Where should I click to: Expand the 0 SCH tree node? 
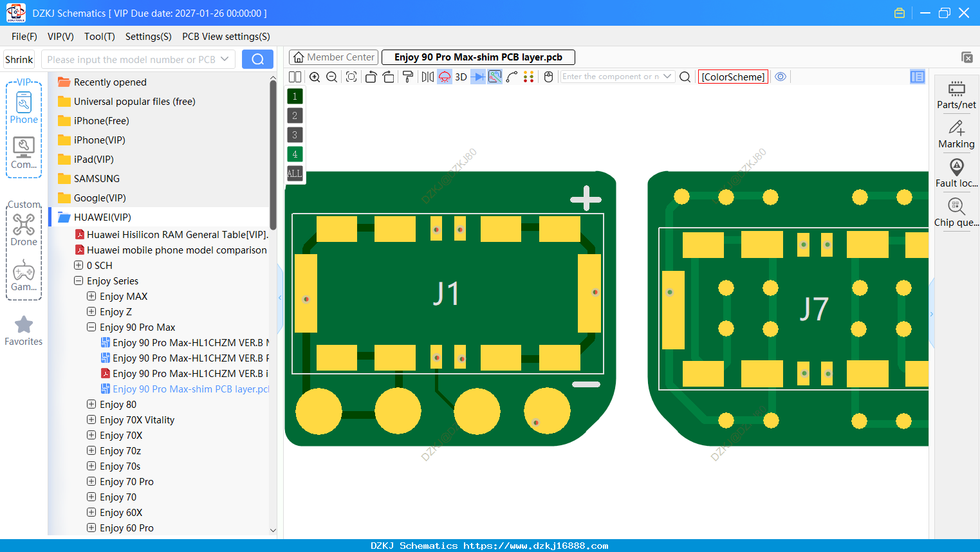pos(79,265)
